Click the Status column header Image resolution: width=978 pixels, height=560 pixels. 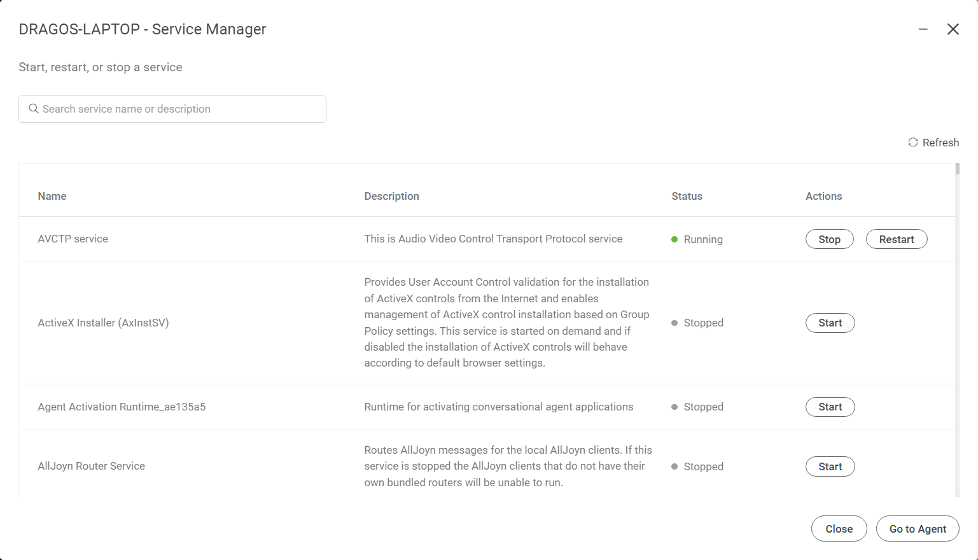tap(687, 196)
